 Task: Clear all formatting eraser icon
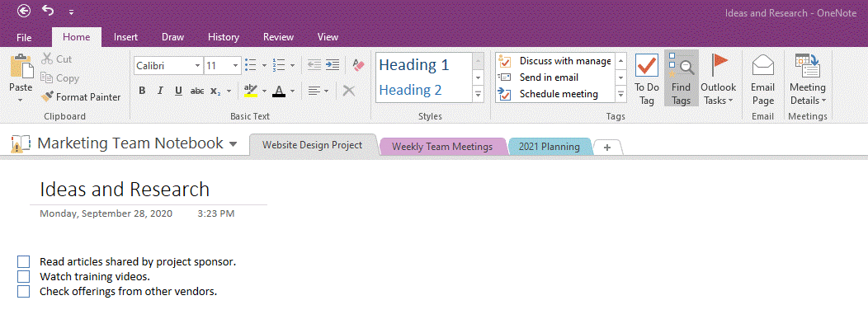358,64
